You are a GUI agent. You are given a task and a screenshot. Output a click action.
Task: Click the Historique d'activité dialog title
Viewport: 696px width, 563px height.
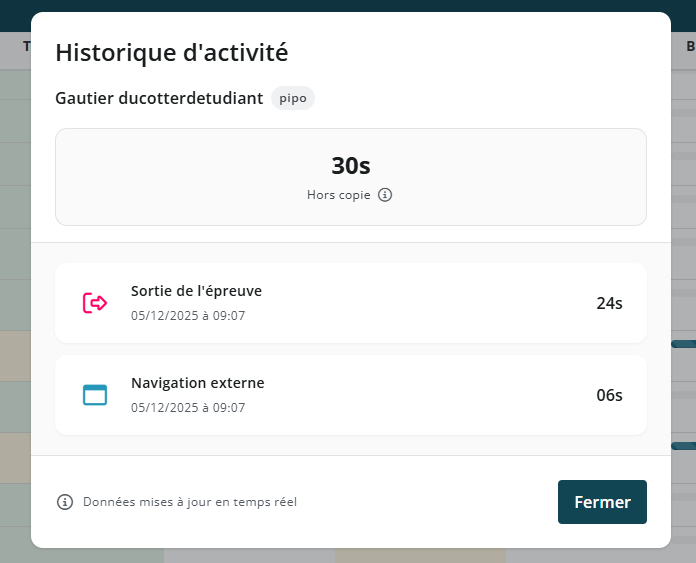(171, 52)
